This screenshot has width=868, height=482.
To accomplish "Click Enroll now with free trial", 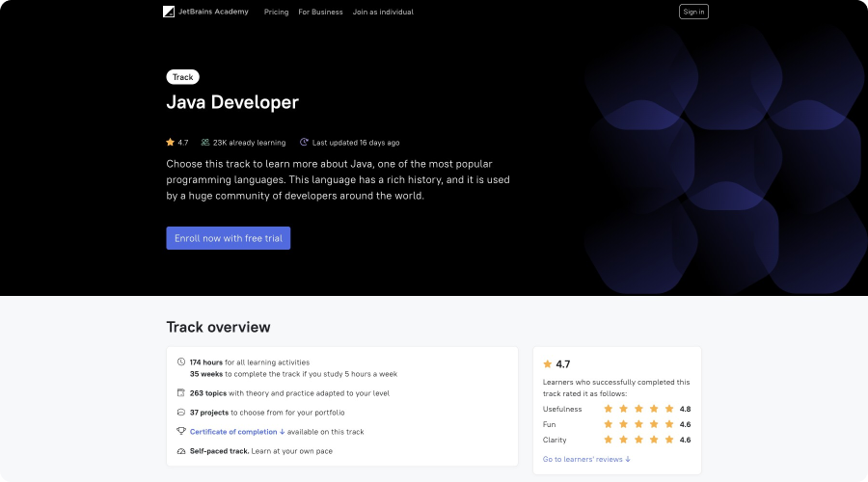I will [x=229, y=238].
